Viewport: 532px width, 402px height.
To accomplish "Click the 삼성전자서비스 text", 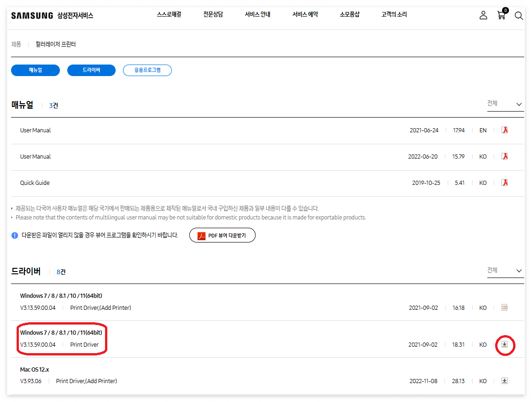I will pyautogui.click(x=75, y=16).
